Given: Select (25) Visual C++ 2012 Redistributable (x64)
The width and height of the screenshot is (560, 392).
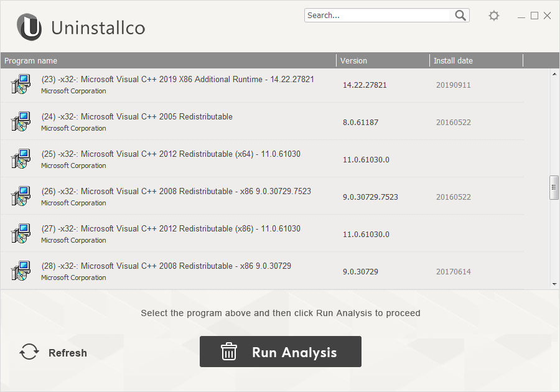Looking at the screenshot, I should point(262,159).
